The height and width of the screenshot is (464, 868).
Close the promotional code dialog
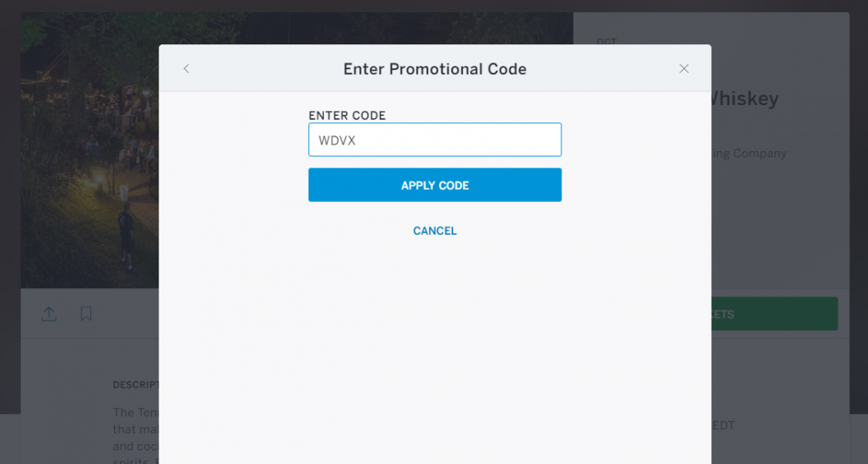coord(684,69)
